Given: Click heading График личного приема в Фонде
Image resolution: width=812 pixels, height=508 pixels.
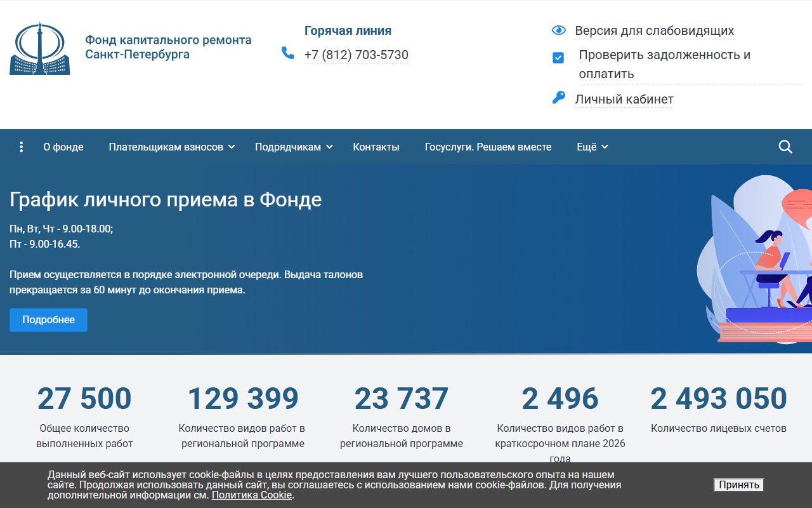Looking at the screenshot, I should tap(166, 199).
